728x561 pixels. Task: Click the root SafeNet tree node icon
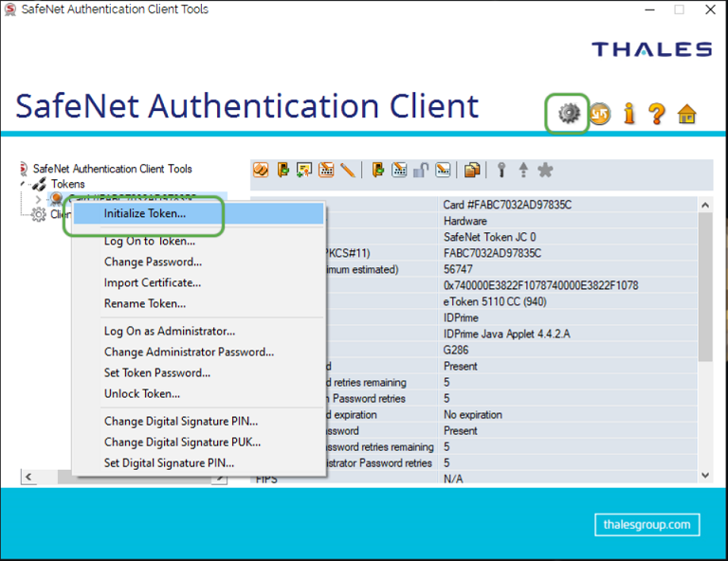tap(23, 169)
